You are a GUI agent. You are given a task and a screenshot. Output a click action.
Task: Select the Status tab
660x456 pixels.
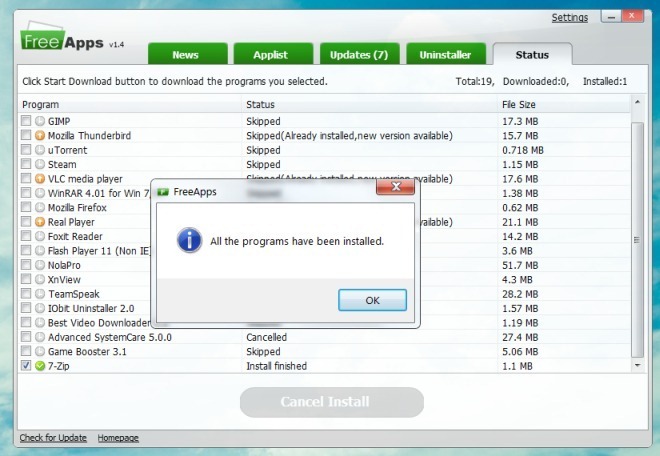(532, 54)
